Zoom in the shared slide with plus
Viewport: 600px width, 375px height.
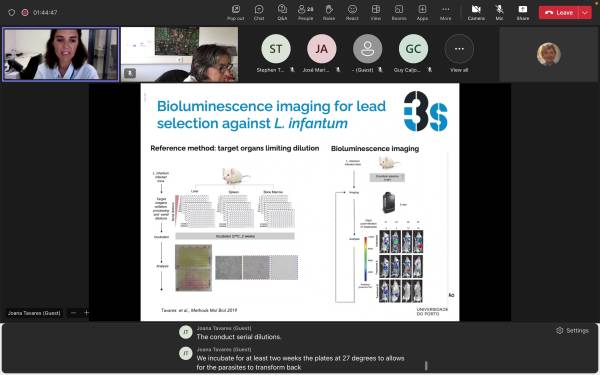[x=86, y=313]
